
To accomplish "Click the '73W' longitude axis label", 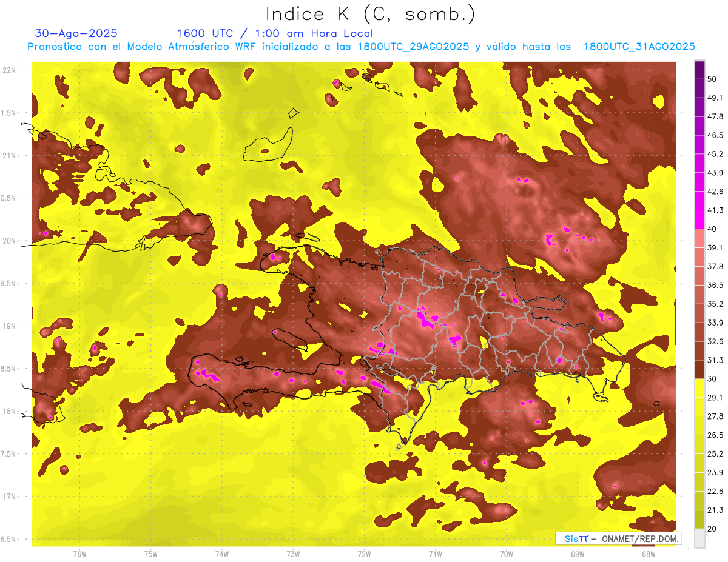I will tap(293, 554).
